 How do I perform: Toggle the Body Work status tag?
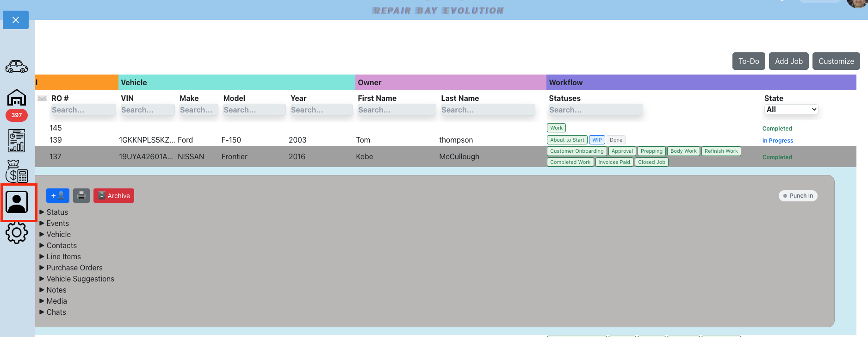(x=683, y=151)
